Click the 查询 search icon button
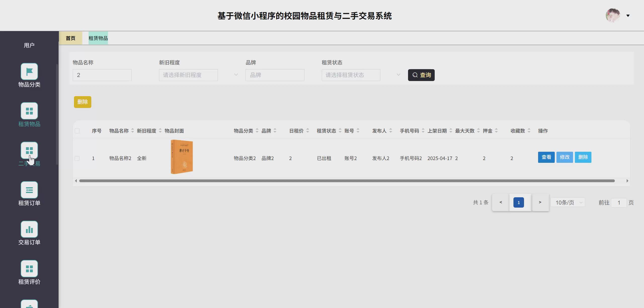 (421, 75)
